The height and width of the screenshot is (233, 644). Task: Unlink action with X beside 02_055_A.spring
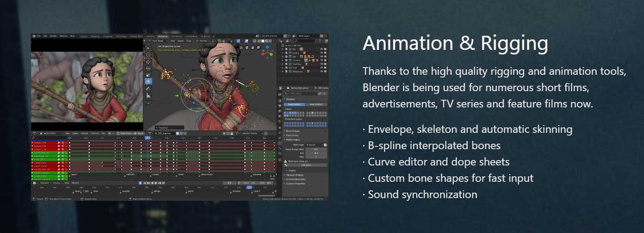(x=185, y=133)
